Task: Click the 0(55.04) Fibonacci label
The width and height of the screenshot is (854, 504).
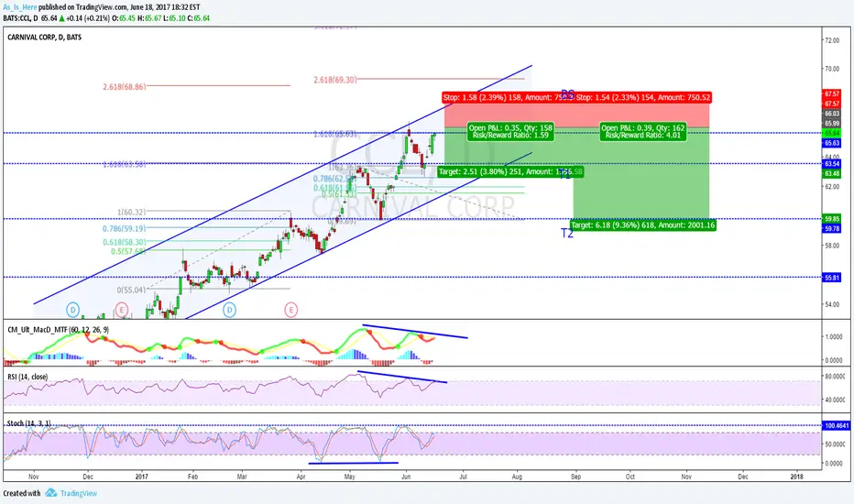Action: 131,290
